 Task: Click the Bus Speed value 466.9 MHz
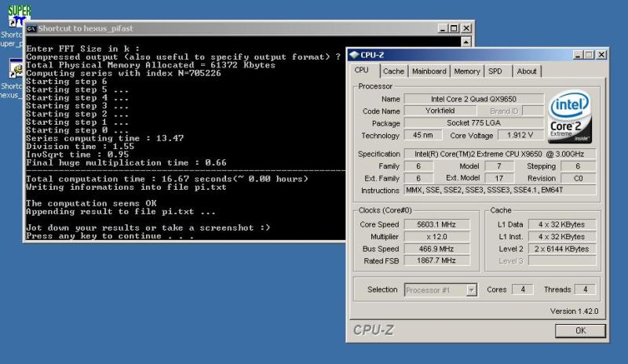click(x=436, y=249)
